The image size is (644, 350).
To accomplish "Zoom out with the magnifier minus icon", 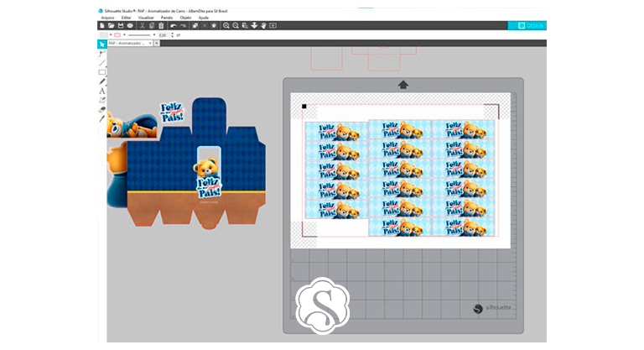I will coord(236,25).
